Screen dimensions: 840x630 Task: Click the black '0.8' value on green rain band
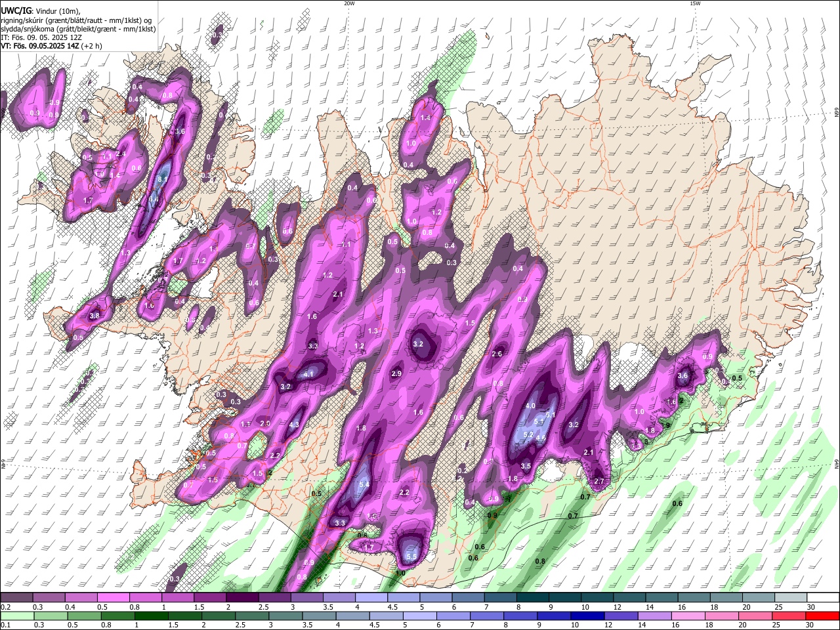(x=540, y=561)
